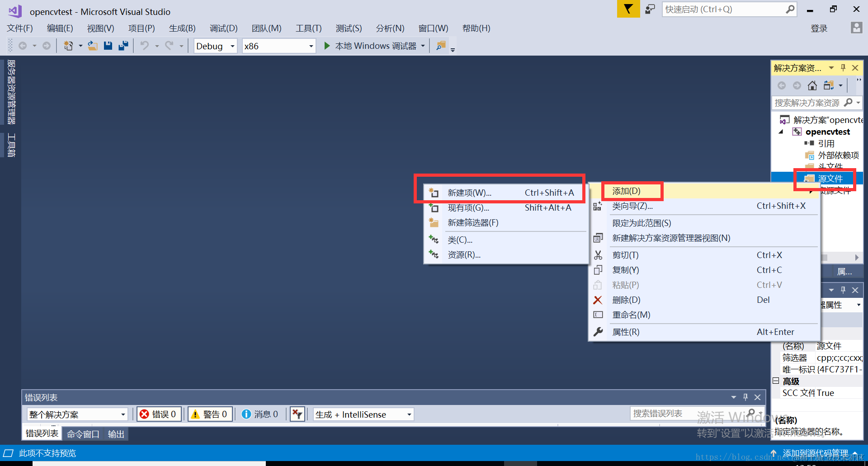Image resolution: width=868 pixels, height=466 pixels.
Task: Click Solution Explorer forward arrow
Action: [x=797, y=85]
